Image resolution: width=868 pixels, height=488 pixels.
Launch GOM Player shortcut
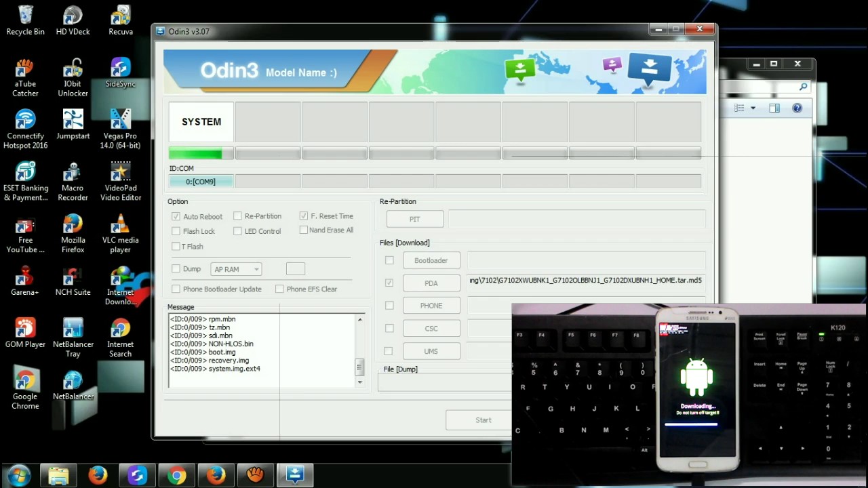[25, 333]
